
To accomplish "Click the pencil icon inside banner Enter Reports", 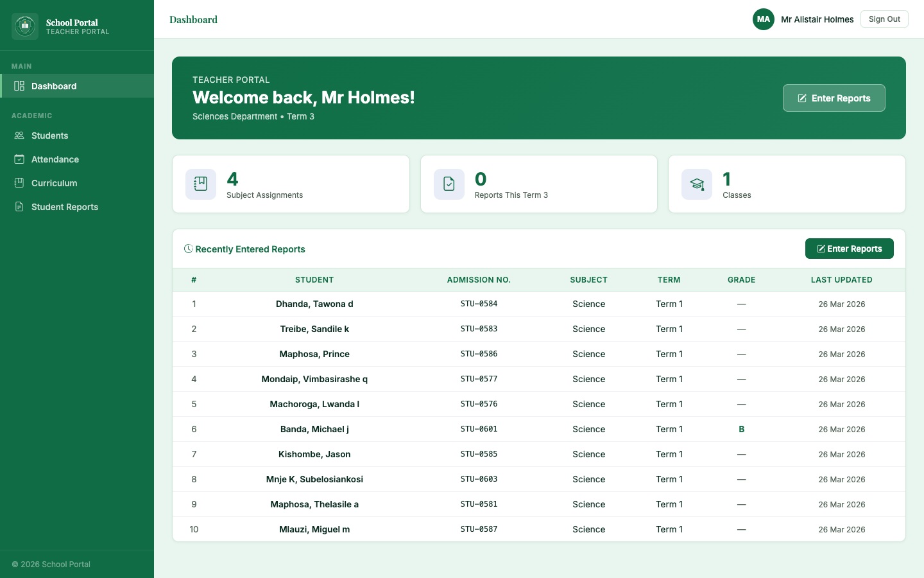I will [801, 98].
